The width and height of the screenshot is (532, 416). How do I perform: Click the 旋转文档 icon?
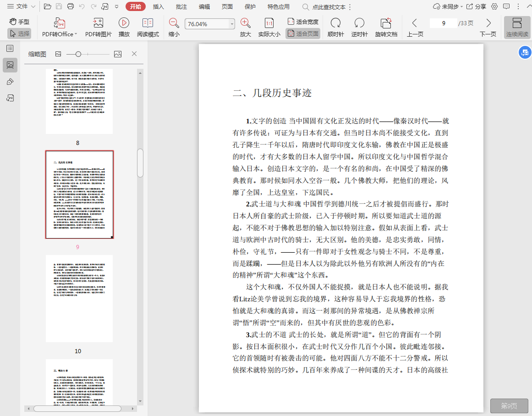click(x=386, y=23)
